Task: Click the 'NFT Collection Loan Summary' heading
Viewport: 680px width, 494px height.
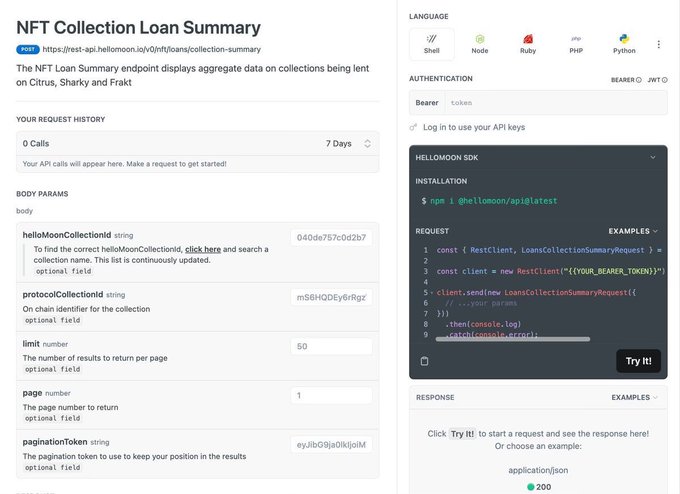Action: pos(138,27)
